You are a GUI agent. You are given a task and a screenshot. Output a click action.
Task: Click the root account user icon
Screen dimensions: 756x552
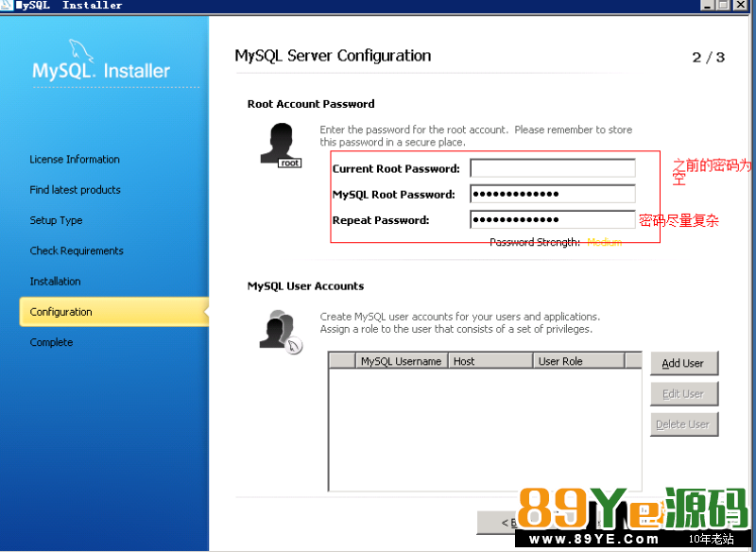coord(281,146)
